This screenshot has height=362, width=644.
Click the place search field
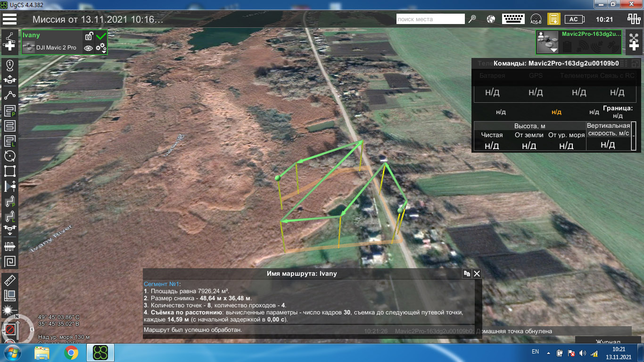coord(430,19)
